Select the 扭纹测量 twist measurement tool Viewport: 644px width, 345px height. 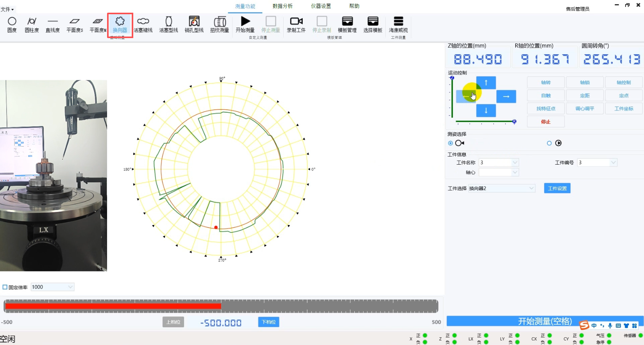pyautogui.click(x=220, y=25)
